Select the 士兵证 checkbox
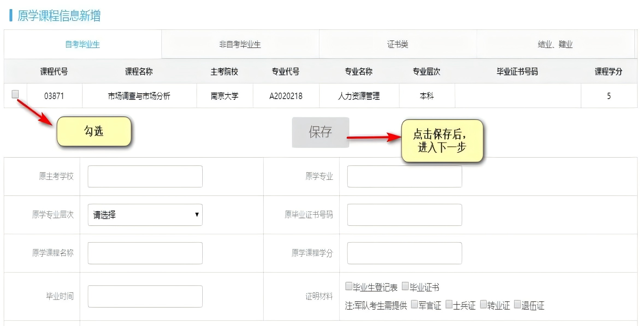 (449, 304)
